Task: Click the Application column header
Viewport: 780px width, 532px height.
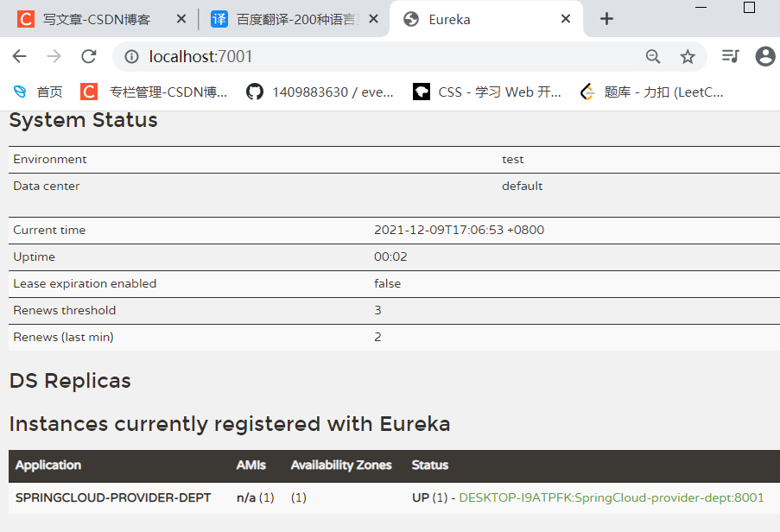Action: (48, 465)
